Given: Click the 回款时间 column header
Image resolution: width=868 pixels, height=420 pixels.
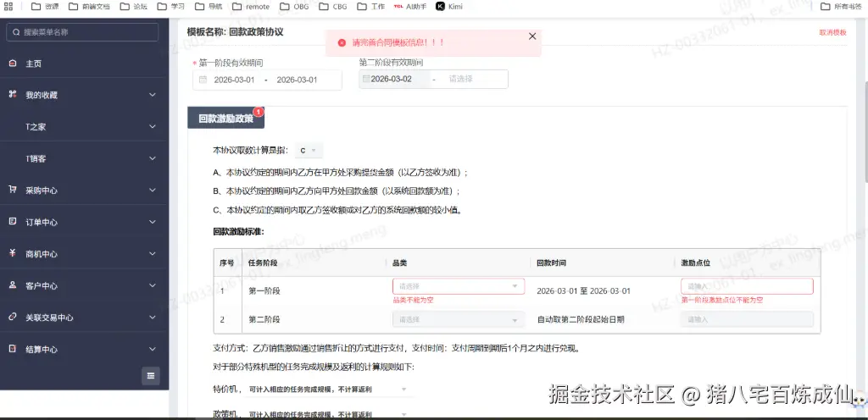Looking at the screenshot, I should click(551, 263).
